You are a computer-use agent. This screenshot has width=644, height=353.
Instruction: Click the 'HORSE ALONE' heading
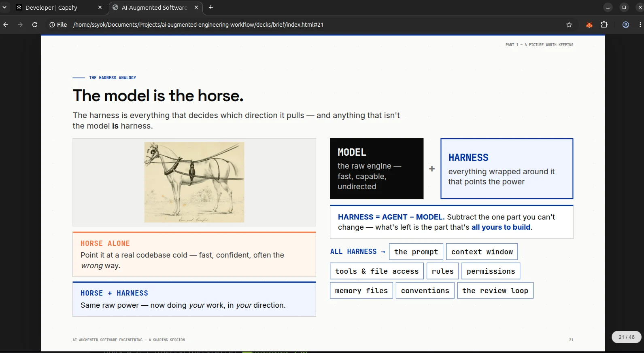tap(105, 243)
